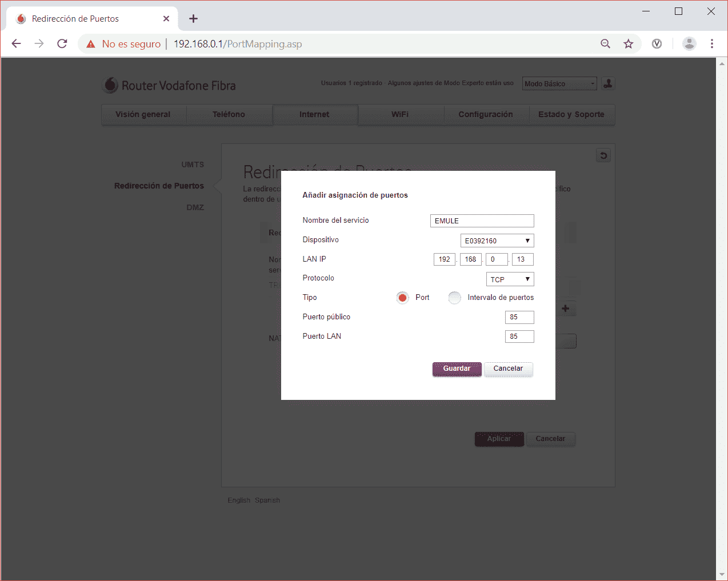
Task: Switch to the WiFi tab
Action: click(x=400, y=114)
